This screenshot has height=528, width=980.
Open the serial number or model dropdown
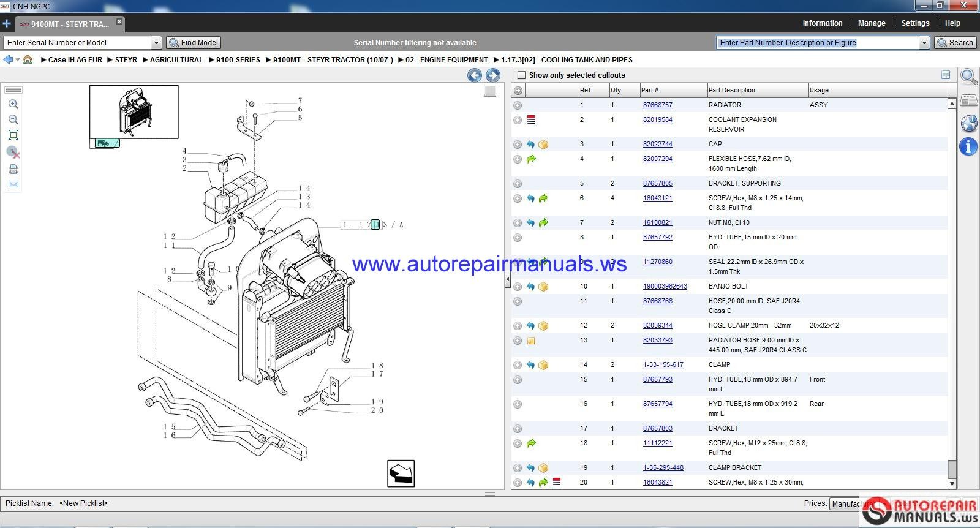click(x=156, y=42)
